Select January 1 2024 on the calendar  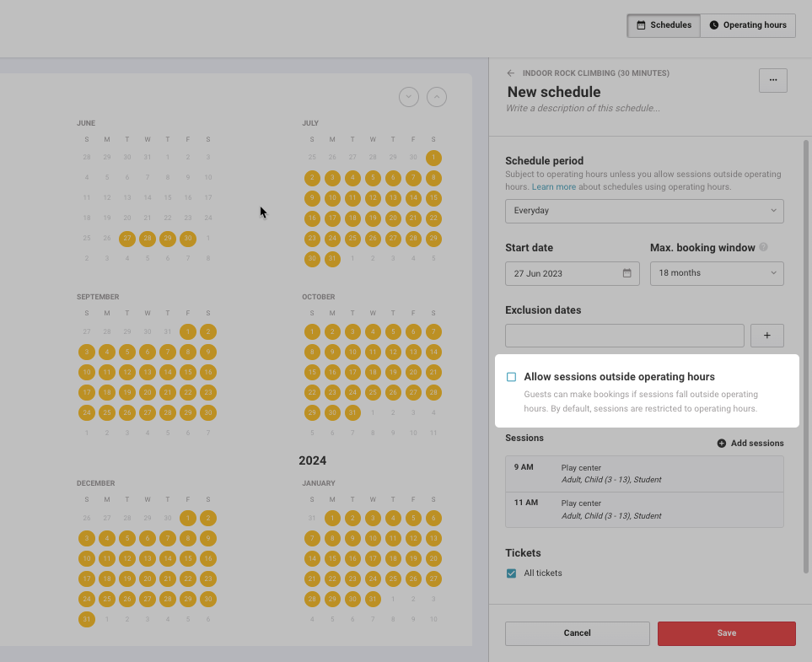click(332, 518)
